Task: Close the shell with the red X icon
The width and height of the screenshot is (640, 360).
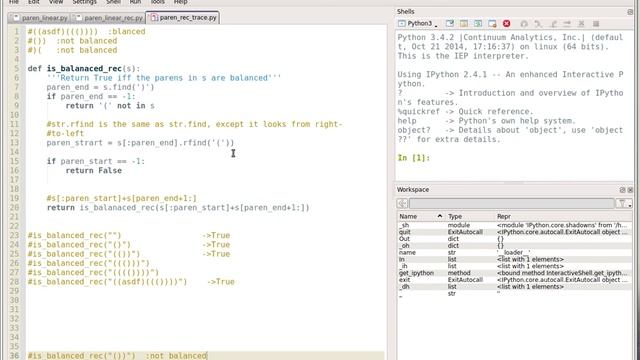Action: (x=507, y=24)
